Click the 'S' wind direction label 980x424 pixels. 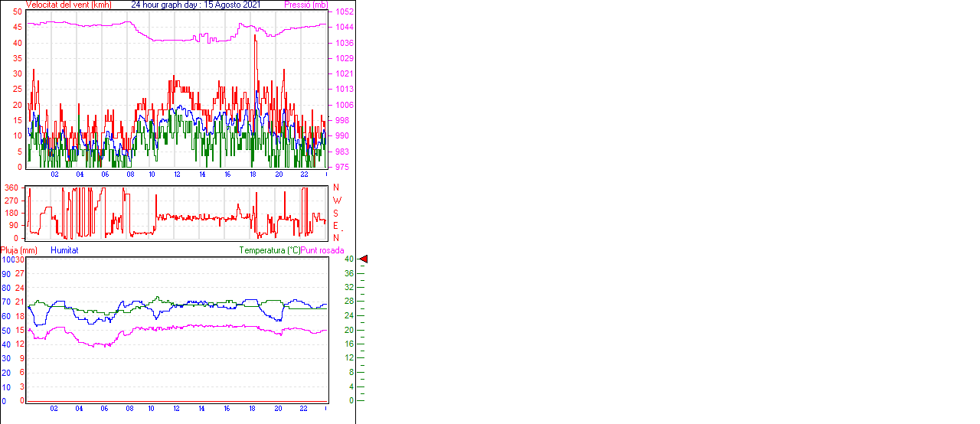(x=336, y=214)
